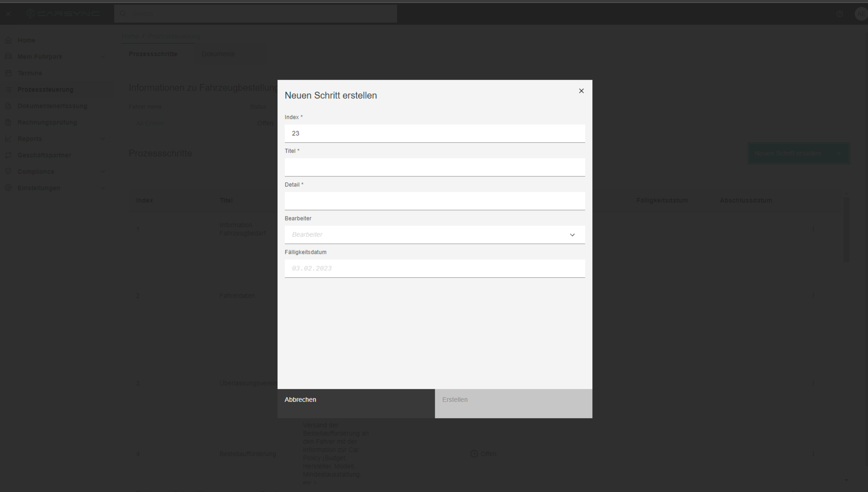Click the Reports chart icon
The width and height of the screenshot is (868, 492).
pos(8,139)
